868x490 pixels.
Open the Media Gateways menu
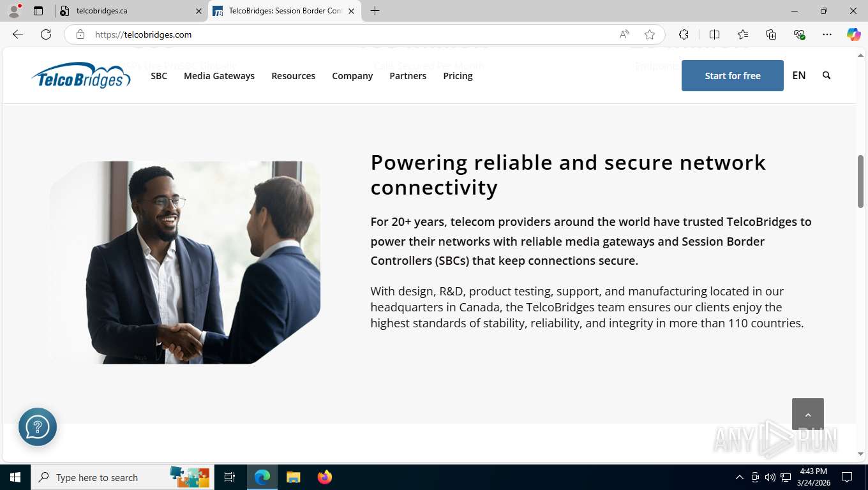tap(219, 75)
